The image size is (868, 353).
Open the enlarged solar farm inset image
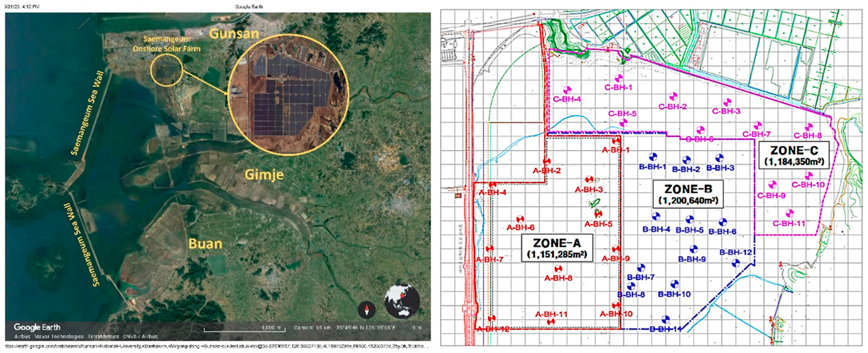288,95
